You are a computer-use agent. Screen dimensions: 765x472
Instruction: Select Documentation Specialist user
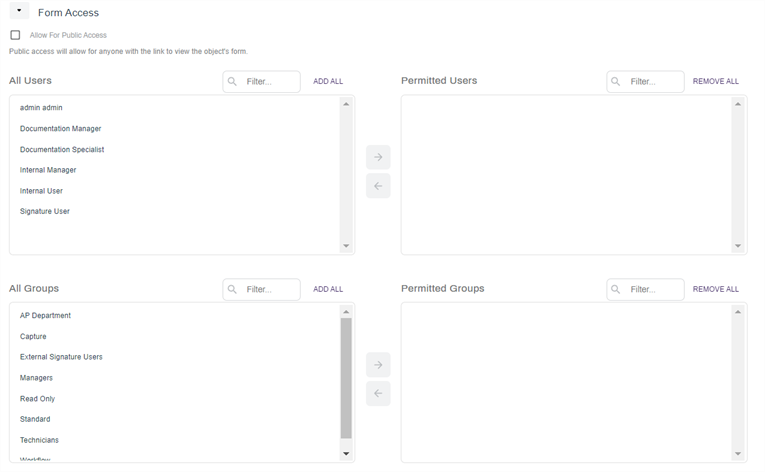tap(62, 150)
